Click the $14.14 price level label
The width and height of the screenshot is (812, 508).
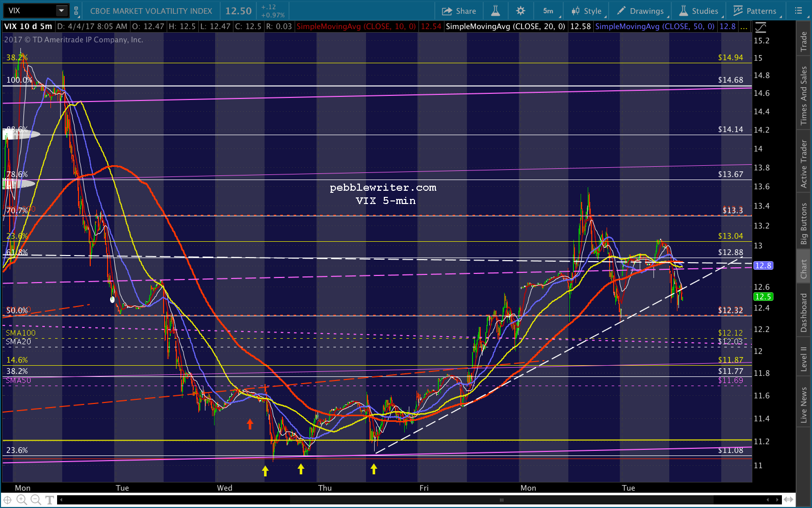(730, 130)
